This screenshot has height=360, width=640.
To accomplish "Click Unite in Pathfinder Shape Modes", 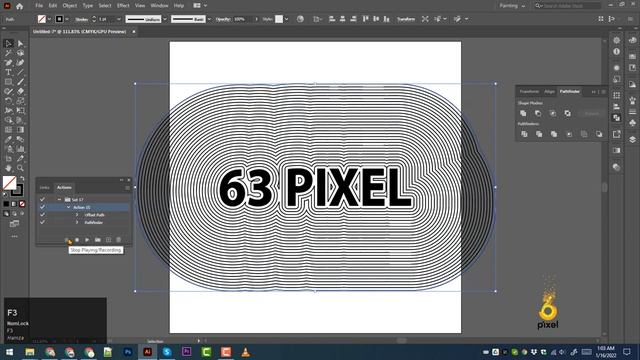I will (x=523, y=113).
